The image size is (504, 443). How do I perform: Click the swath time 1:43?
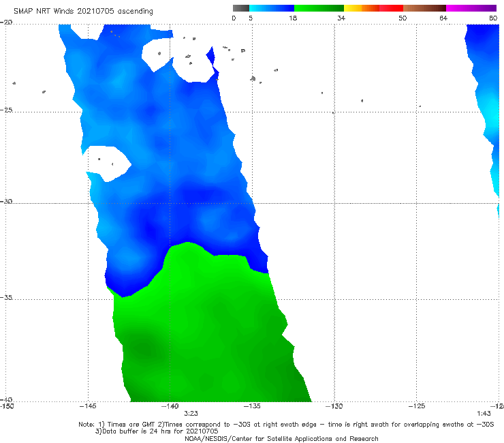[484, 414]
